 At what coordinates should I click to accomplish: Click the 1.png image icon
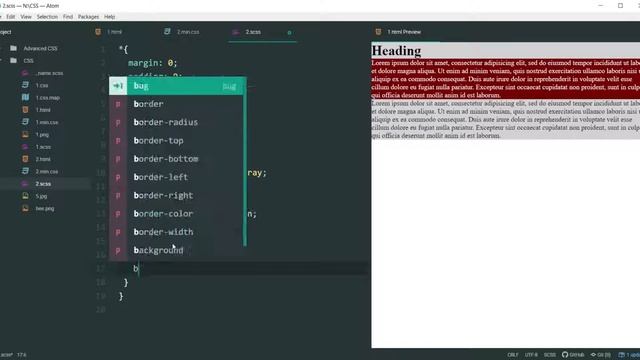(x=25, y=134)
